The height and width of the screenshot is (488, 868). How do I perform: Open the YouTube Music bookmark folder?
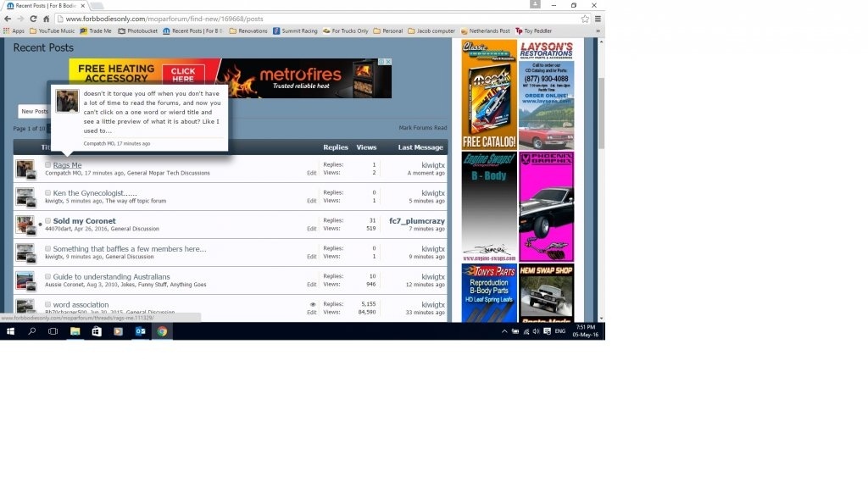tap(52, 31)
